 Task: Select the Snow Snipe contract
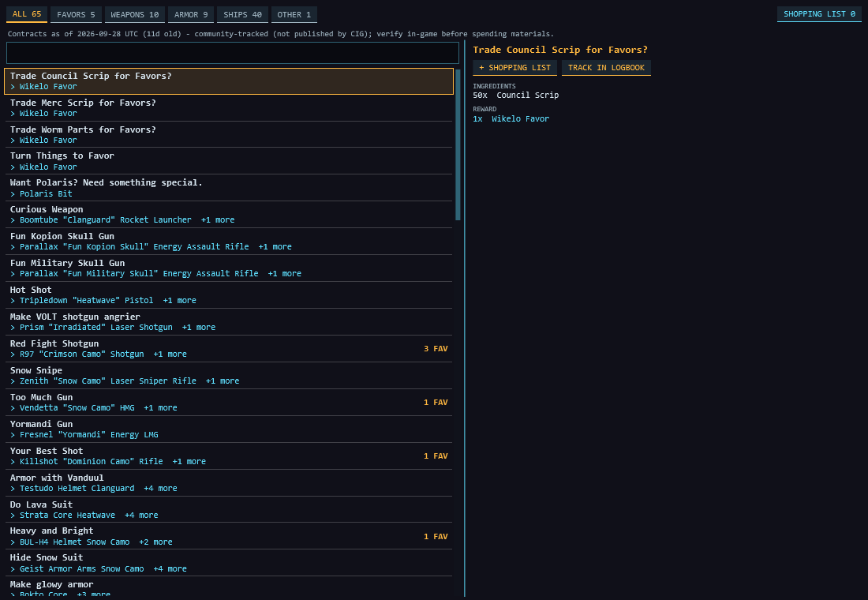tap(229, 376)
